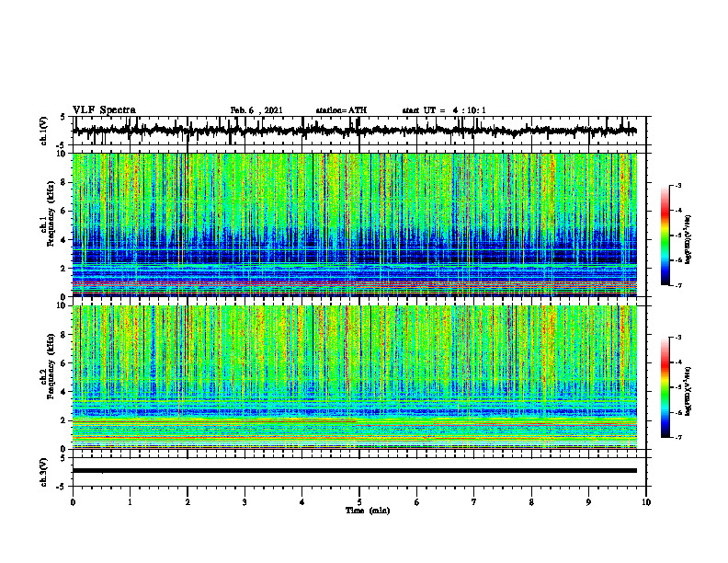Click time axis tick label "0"
Viewport: 728px width, 563px height.
tap(73, 502)
